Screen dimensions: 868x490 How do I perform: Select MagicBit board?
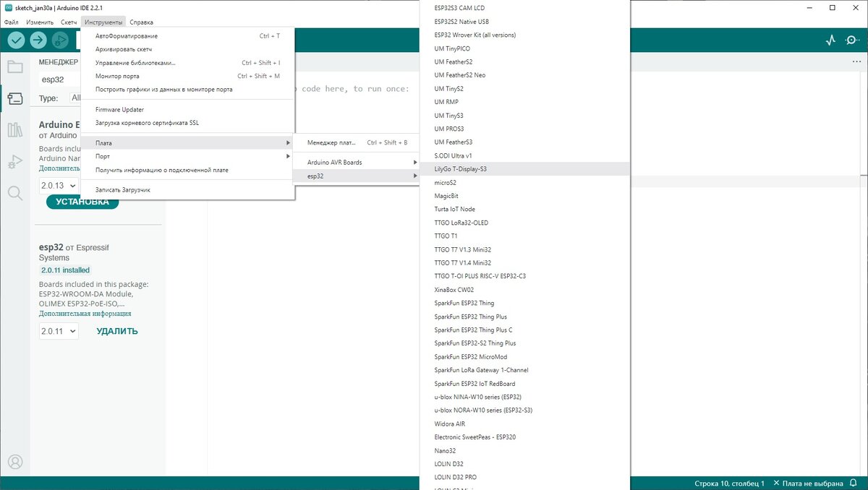(x=524, y=196)
